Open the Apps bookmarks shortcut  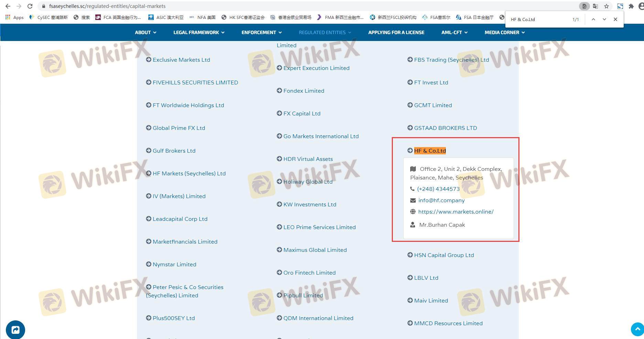[14, 17]
